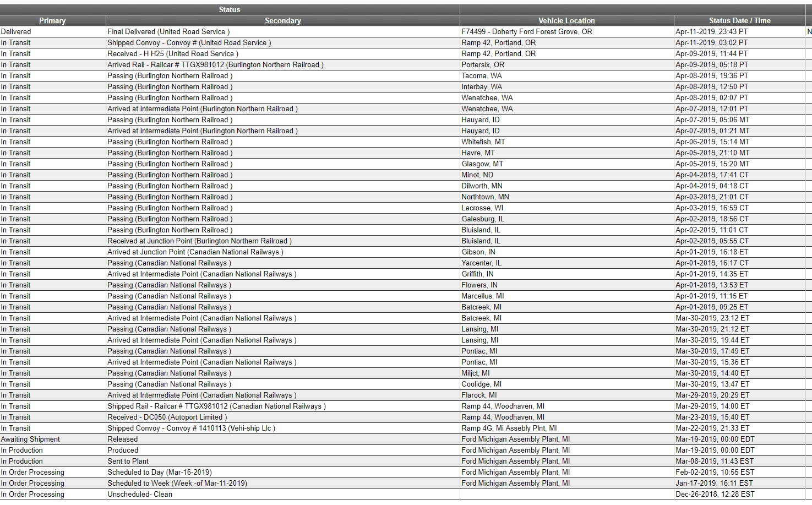Click the location 'Havre, MT'
This screenshot has height=505, width=812.
pos(478,153)
